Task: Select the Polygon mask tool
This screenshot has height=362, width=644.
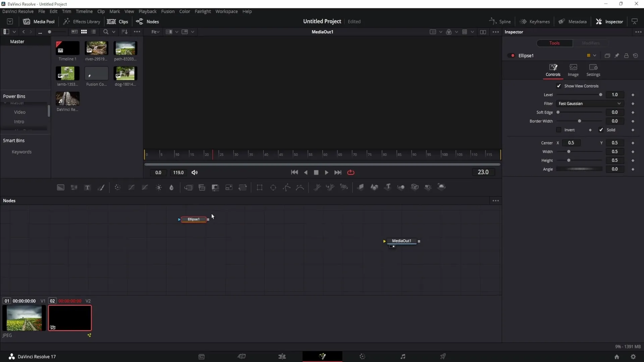Action: click(287, 187)
